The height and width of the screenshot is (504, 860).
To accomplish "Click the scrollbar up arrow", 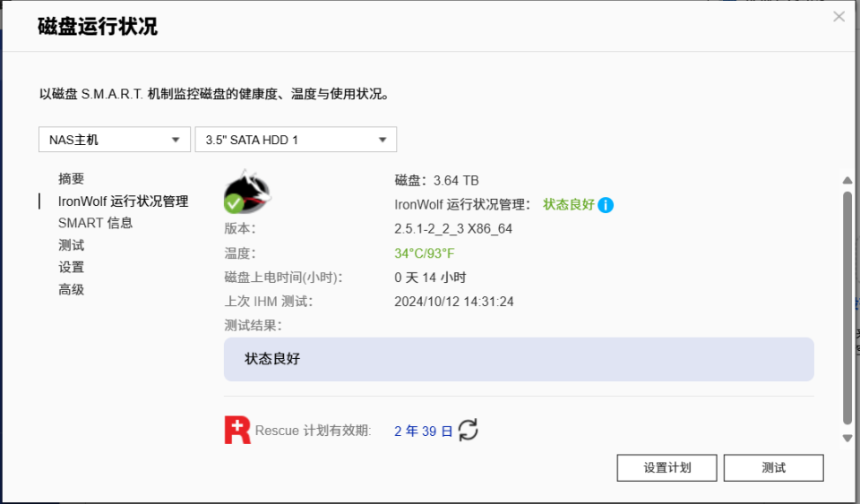I will click(x=847, y=180).
